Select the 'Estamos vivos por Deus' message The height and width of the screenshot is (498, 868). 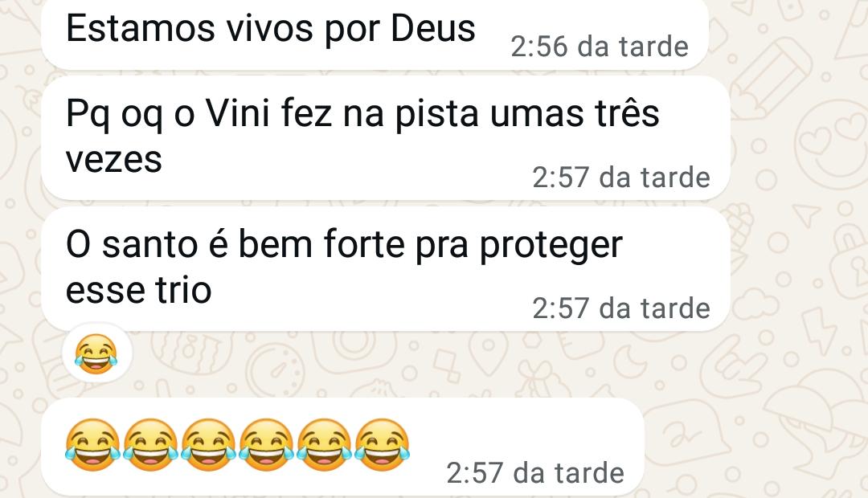[x=375, y=33]
